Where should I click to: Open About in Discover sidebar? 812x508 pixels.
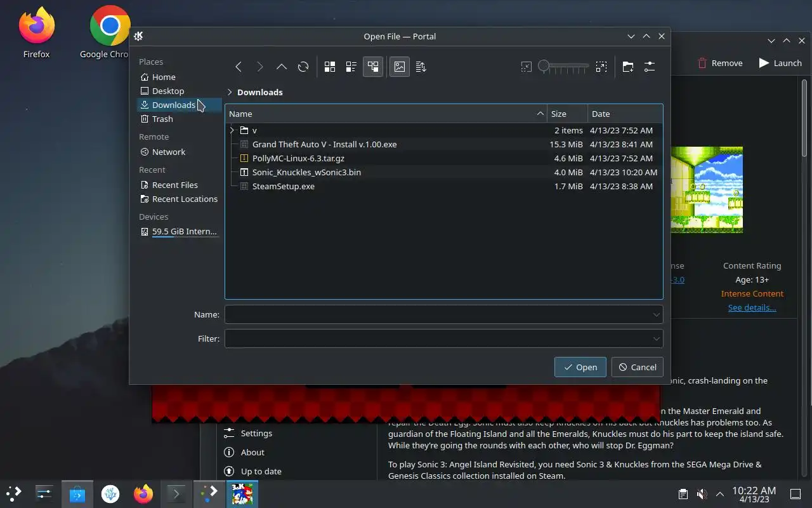244,452
